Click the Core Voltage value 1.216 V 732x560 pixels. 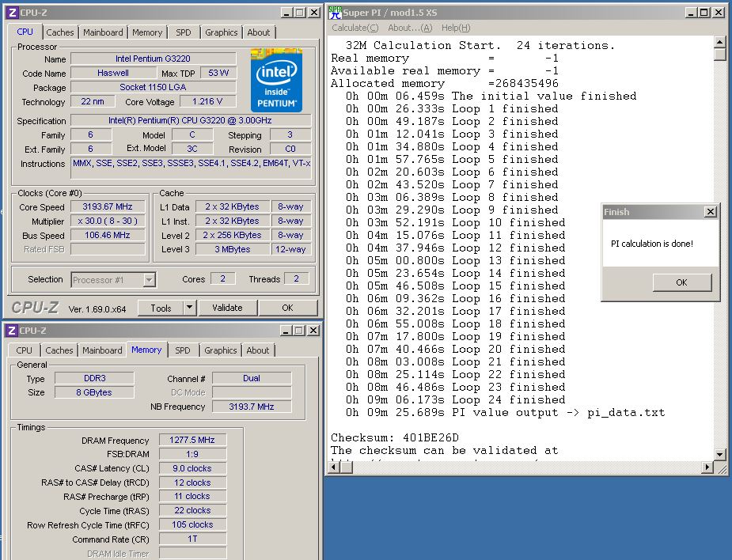(x=207, y=101)
